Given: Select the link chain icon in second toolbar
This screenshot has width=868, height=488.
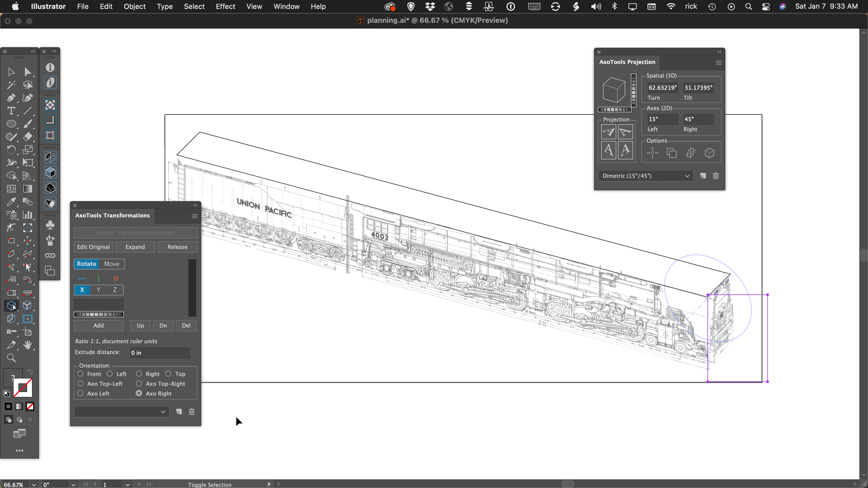Looking at the screenshot, I should 50,255.
